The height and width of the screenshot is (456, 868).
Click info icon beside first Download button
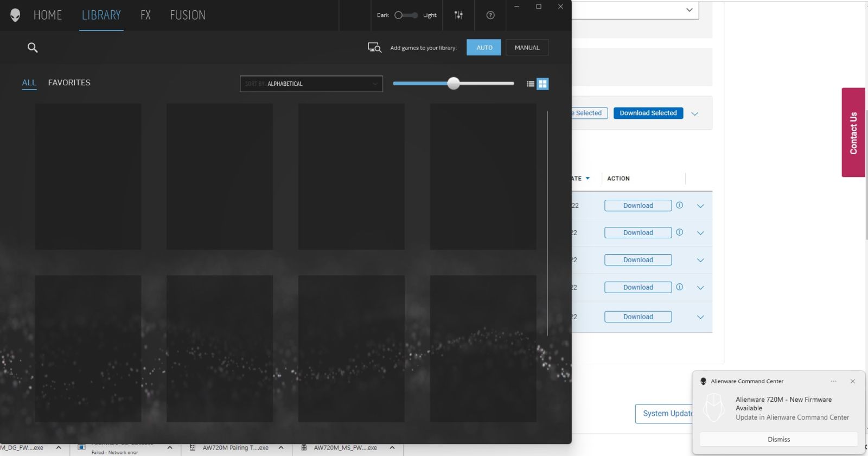[x=679, y=205]
